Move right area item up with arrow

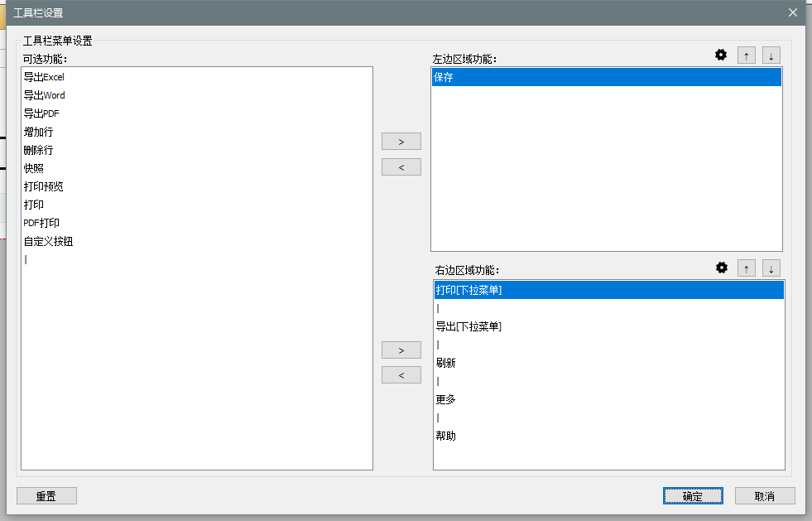coord(747,268)
